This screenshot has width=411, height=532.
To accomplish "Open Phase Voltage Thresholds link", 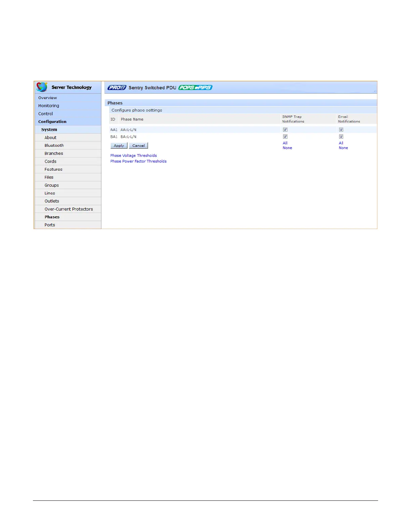I will click(134, 156).
